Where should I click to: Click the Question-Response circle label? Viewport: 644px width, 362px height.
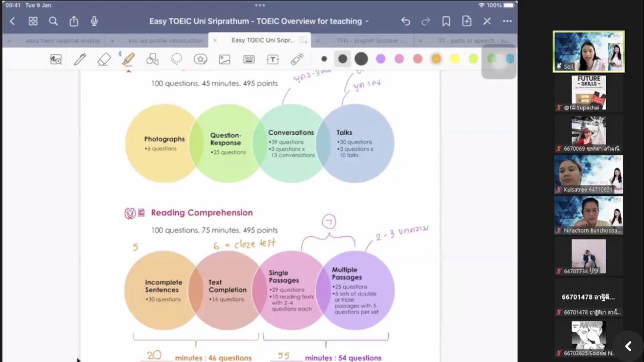pyautogui.click(x=226, y=139)
